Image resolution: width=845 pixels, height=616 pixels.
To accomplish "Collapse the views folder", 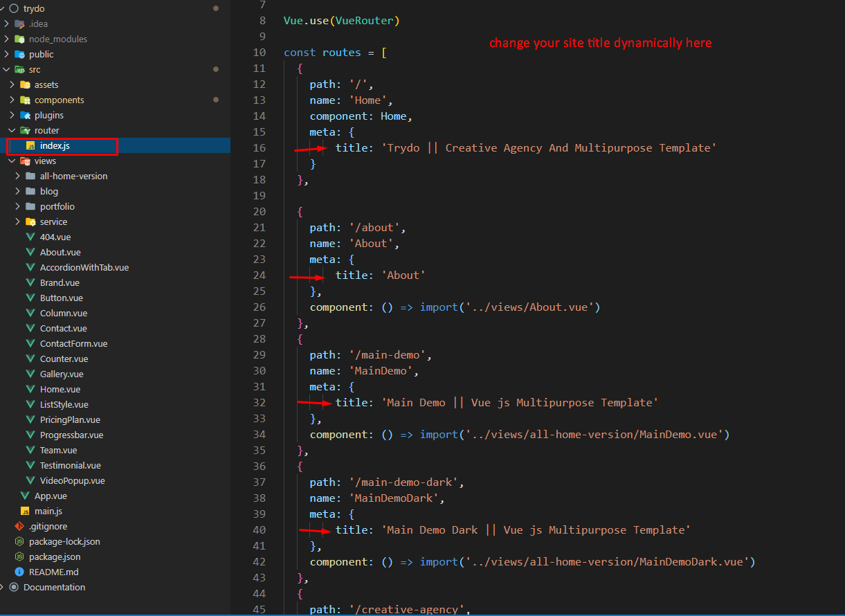I will coord(12,161).
